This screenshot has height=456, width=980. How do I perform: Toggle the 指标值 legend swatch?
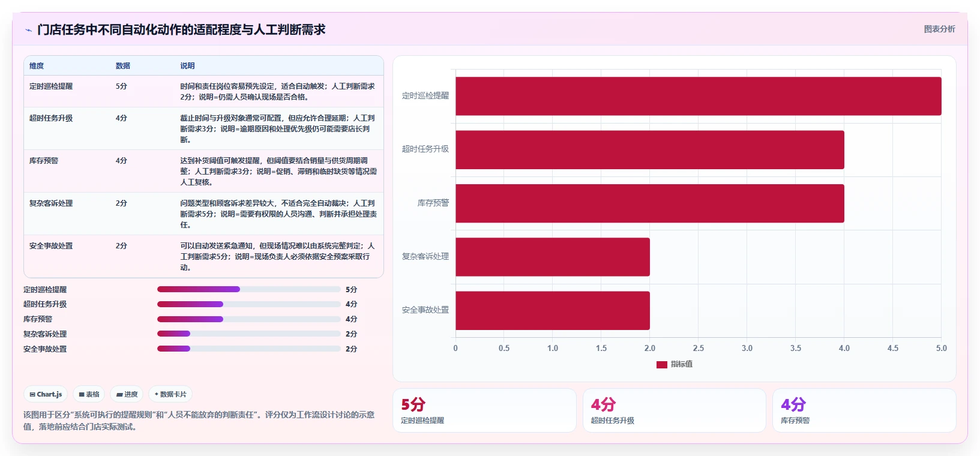[662, 364]
